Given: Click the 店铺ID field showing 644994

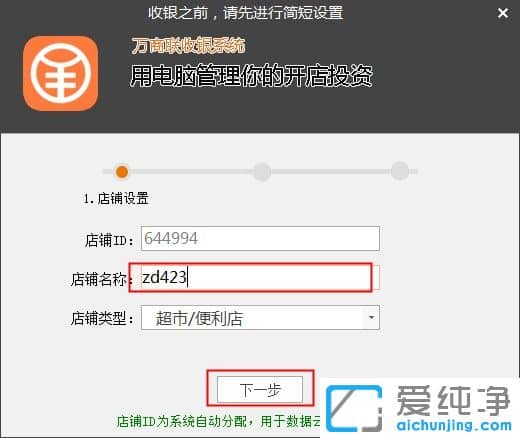Looking at the screenshot, I should (x=260, y=238).
